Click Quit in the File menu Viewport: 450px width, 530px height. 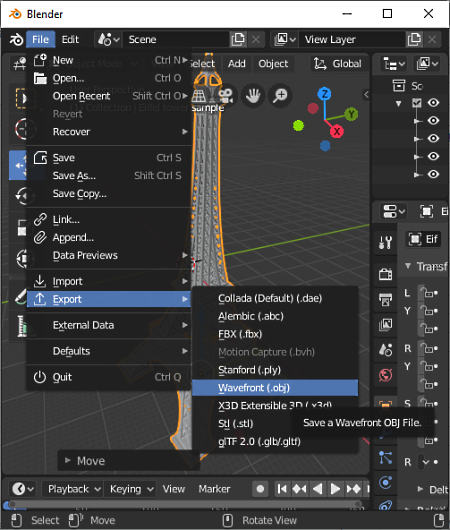click(108, 377)
